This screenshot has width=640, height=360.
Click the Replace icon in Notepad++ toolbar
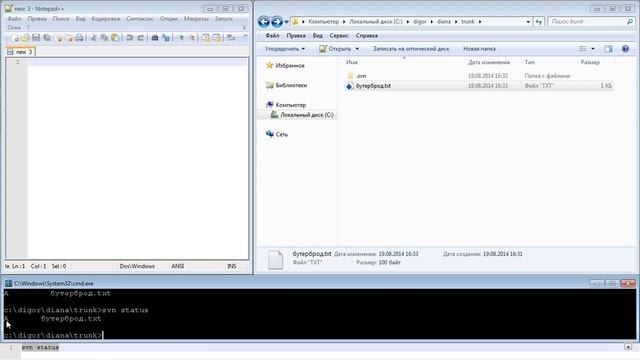[x=166, y=38]
